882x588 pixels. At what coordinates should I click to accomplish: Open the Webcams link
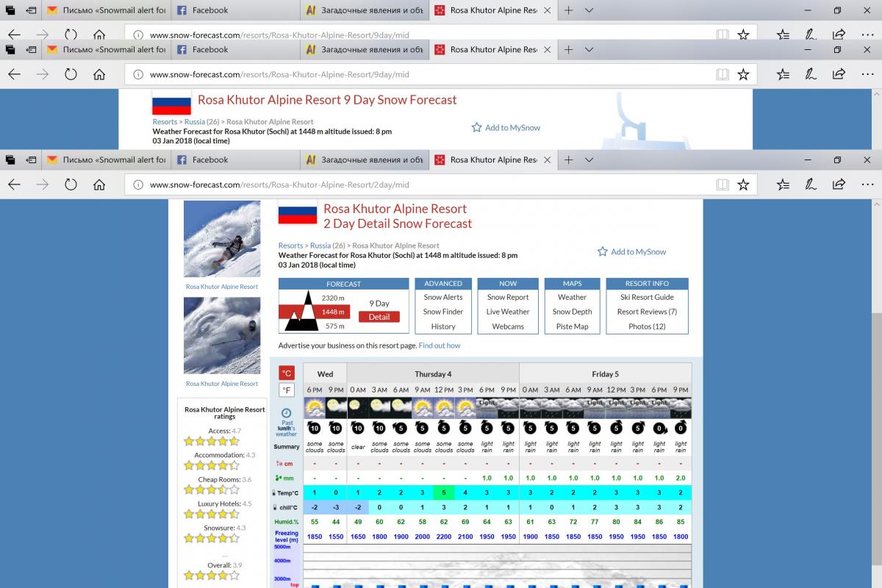(x=508, y=326)
